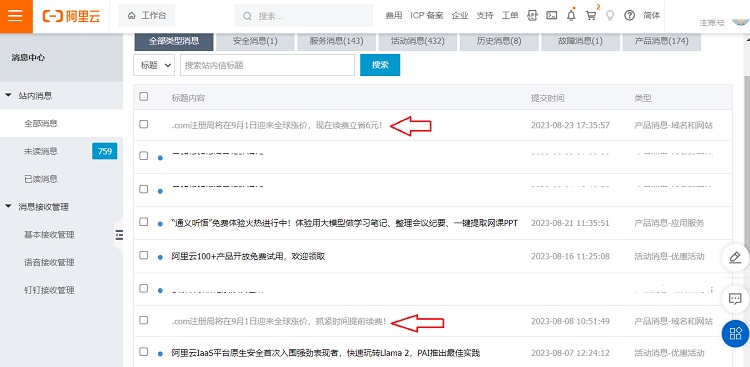The width and height of the screenshot is (750, 367).
Task: Focus the top 搜索 search box
Action: (x=304, y=16)
